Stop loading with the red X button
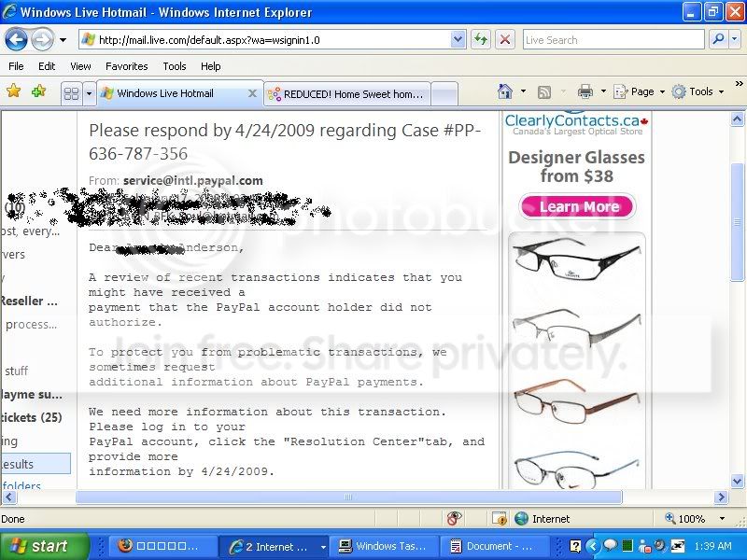 click(505, 40)
